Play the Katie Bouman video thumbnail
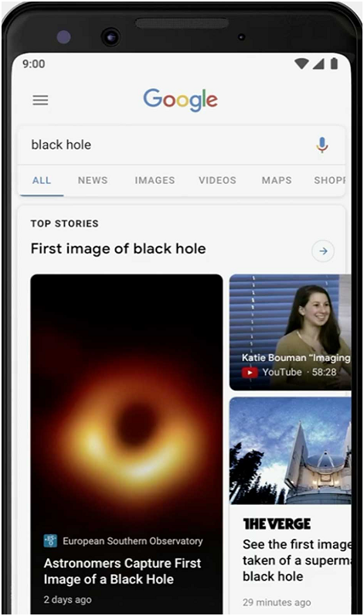The height and width of the screenshot is (616, 364). point(290,332)
